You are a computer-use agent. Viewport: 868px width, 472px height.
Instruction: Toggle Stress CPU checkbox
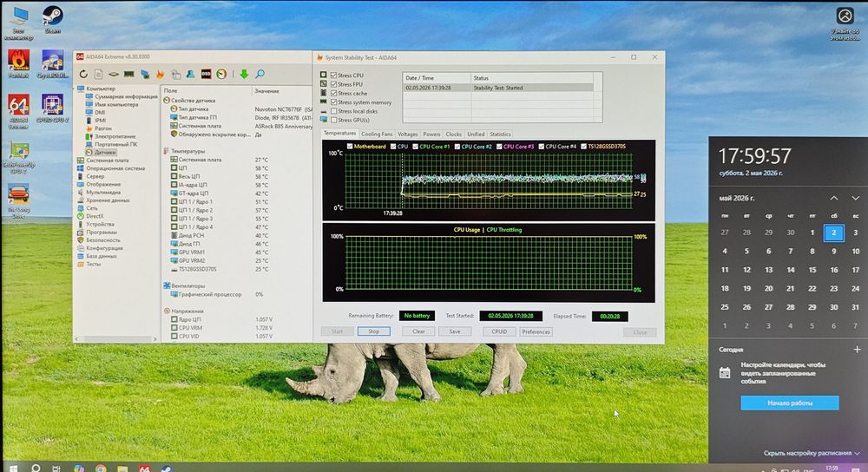[334, 75]
